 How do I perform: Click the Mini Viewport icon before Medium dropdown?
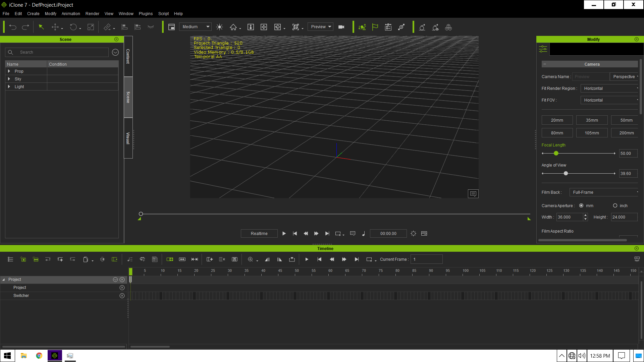pyautogui.click(x=171, y=27)
